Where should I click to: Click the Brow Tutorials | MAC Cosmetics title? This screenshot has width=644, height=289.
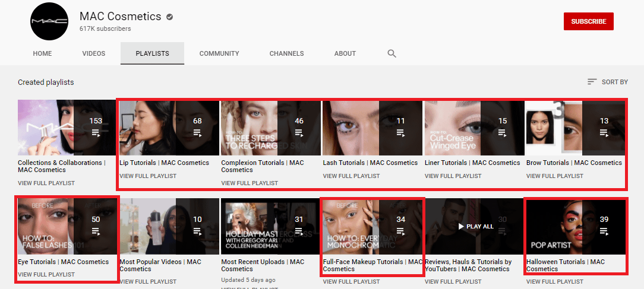point(574,163)
